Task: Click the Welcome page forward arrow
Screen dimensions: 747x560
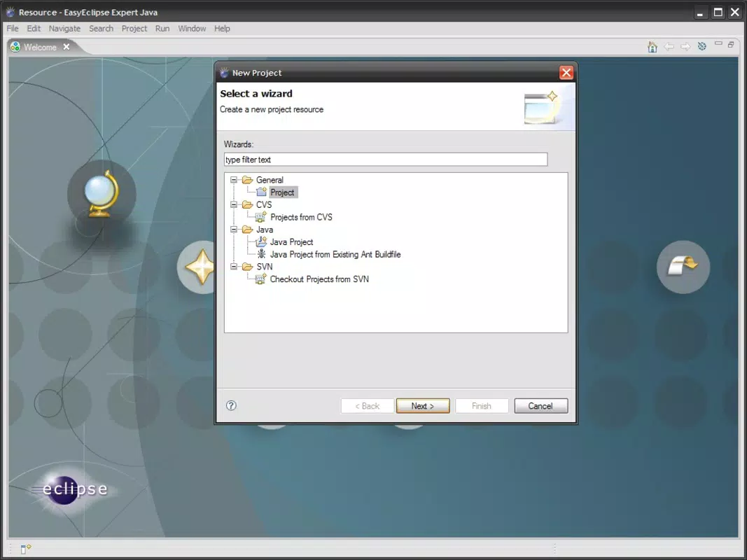Action: coord(685,47)
